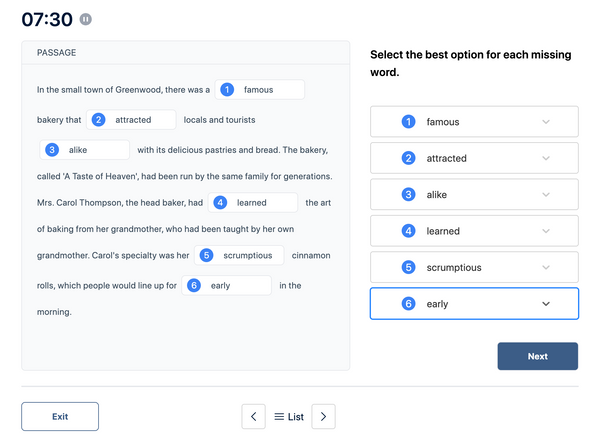Click blank 1 'famous' in the passage

[260, 90]
